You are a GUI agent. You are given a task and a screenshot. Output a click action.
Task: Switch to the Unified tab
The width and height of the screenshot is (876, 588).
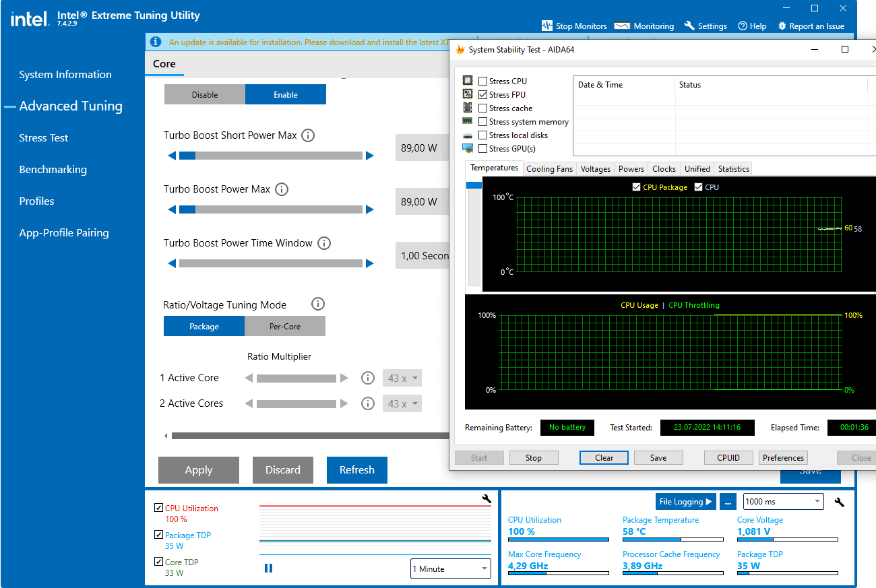(697, 169)
